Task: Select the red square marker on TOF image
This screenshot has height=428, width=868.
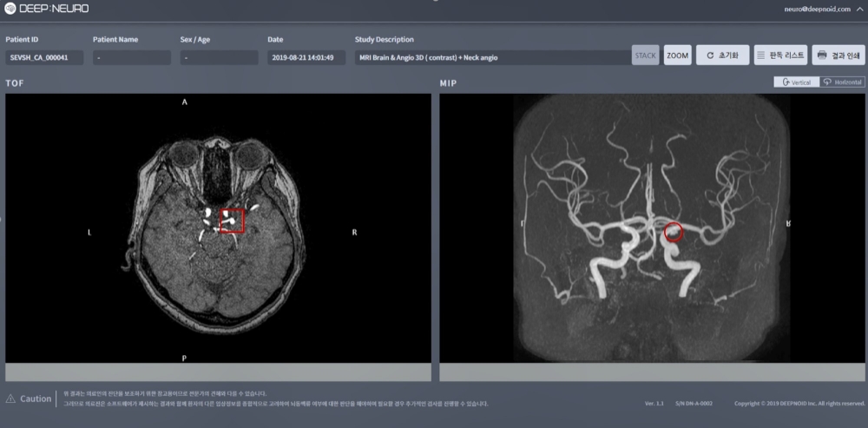Action: (x=232, y=221)
